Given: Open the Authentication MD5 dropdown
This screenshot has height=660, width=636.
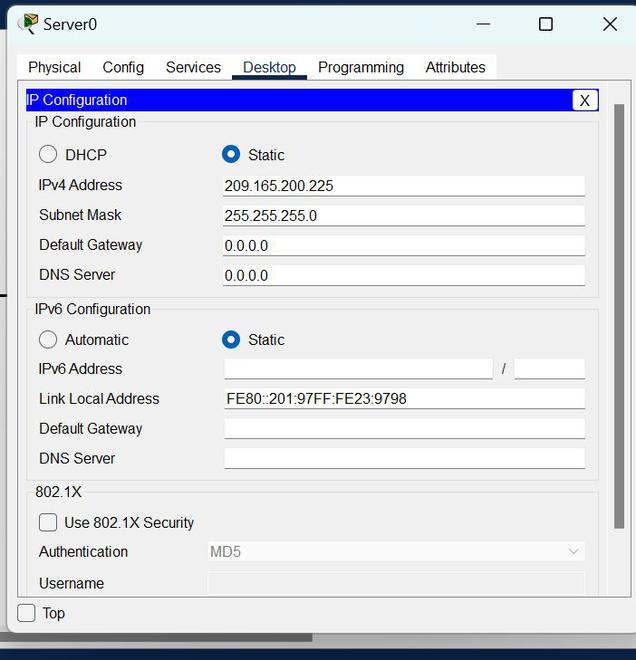Looking at the screenshot, I should [396, 552].
